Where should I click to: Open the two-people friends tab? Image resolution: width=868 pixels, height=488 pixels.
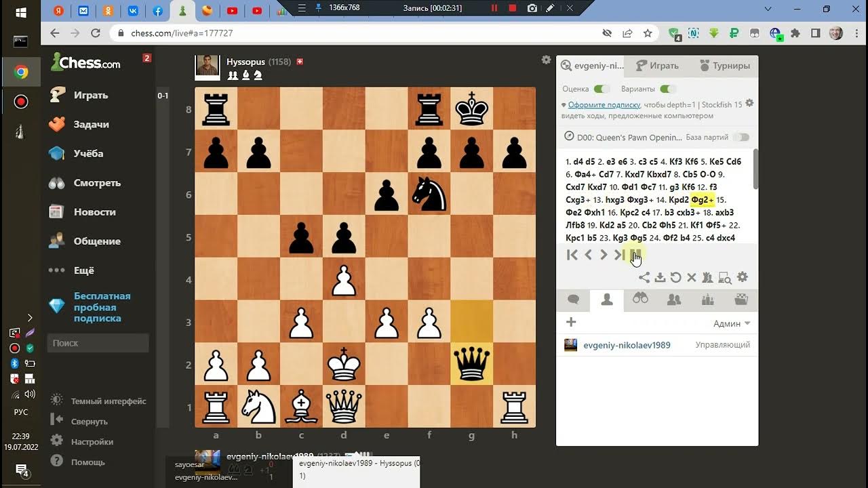(674, 300)
